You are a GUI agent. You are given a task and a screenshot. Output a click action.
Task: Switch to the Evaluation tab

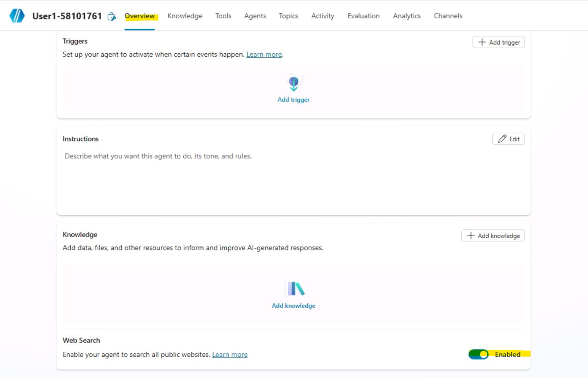click(363, 16)
